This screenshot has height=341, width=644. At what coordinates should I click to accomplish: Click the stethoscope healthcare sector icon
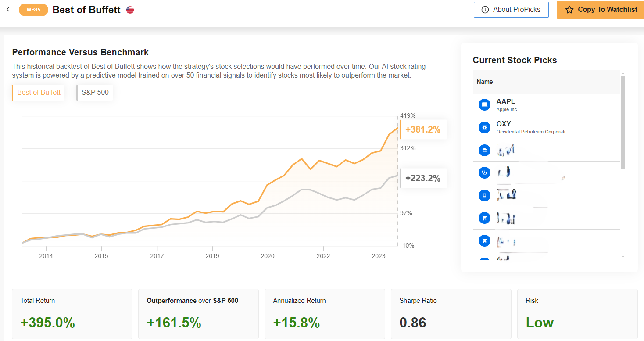click(x=484, y=172)
